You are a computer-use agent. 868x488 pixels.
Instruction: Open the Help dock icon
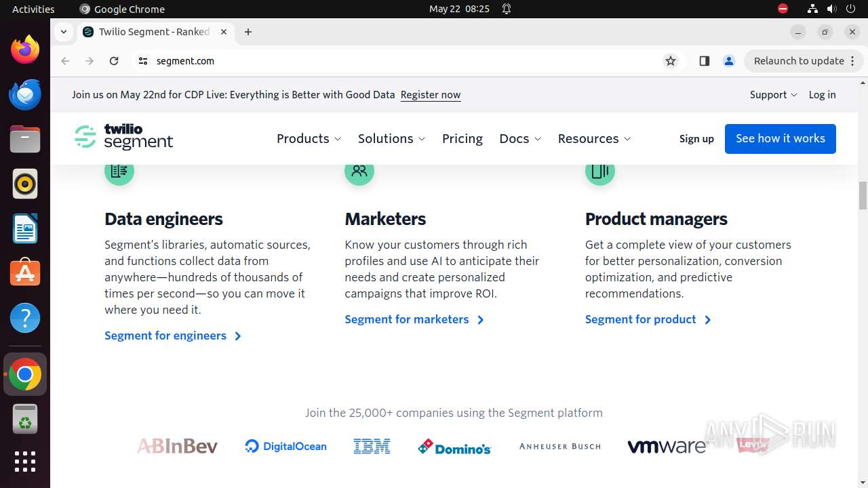pyautogui.click(x=25, y=318)
